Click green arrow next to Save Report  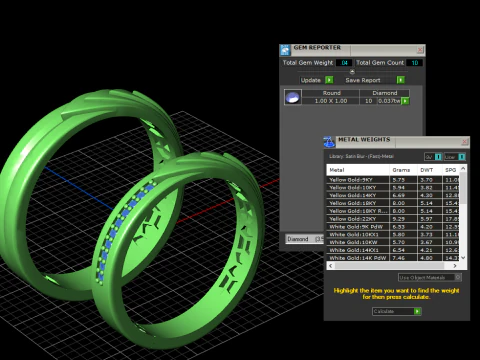[x=401, y=80]
